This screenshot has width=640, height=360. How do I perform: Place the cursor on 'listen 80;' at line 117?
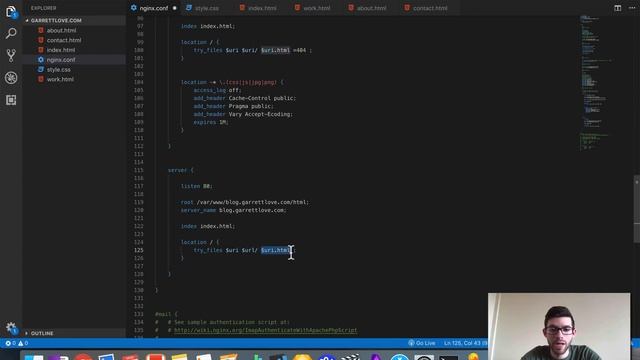(196, 186)
